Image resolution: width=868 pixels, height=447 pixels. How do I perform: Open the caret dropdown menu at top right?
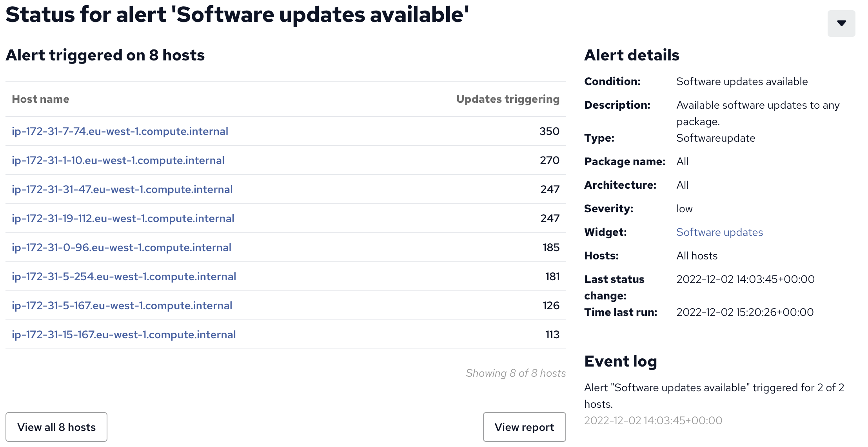pos(841,23)
